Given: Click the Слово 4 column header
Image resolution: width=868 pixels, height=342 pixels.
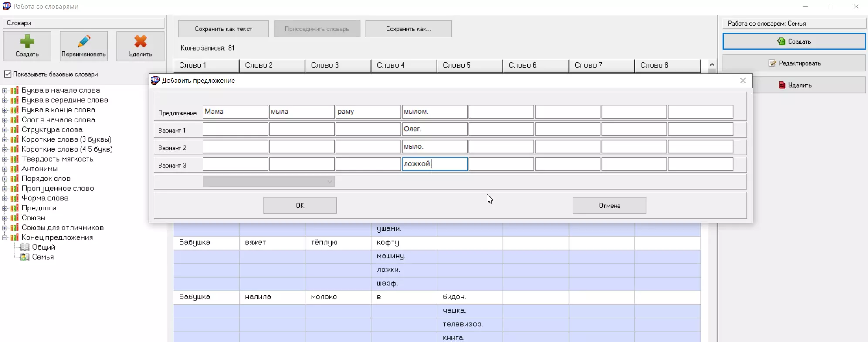Looking at the screenshot, I should coord(404,65).
